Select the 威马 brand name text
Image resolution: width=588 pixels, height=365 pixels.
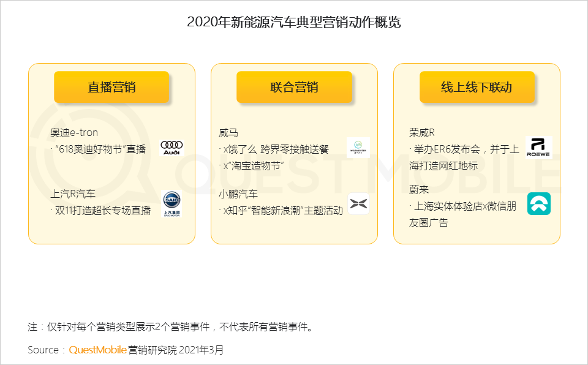pos(228,132)
